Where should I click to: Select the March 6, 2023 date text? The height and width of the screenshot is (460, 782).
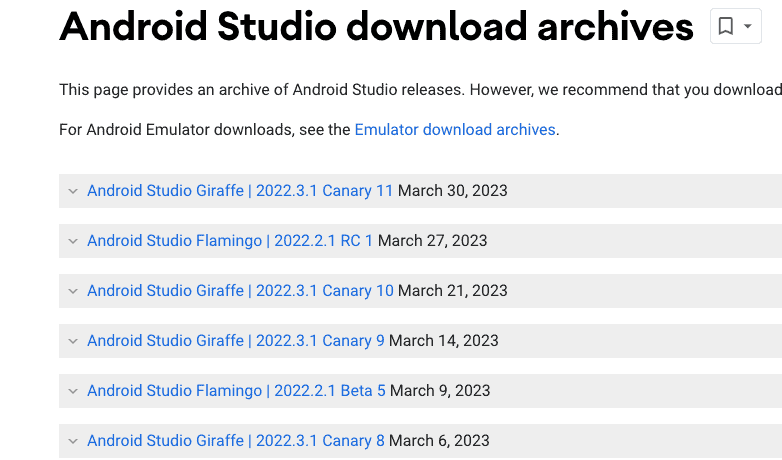(439, 441)
